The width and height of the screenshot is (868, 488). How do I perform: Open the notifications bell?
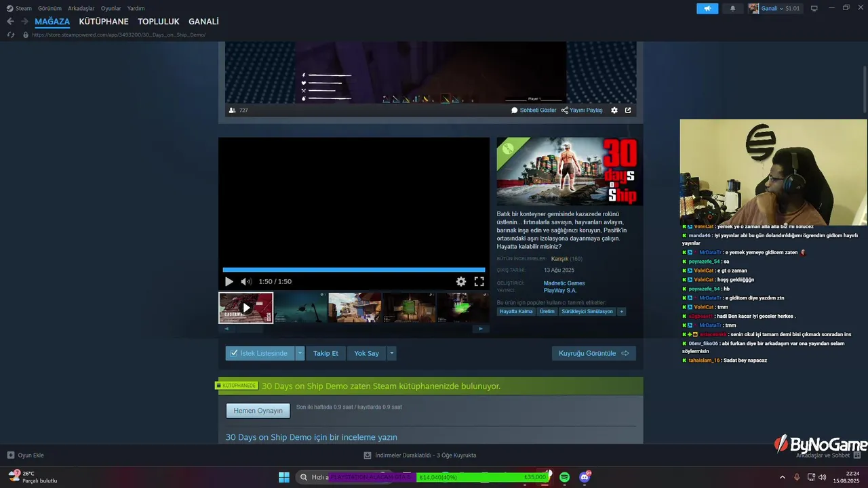point(732,8)
